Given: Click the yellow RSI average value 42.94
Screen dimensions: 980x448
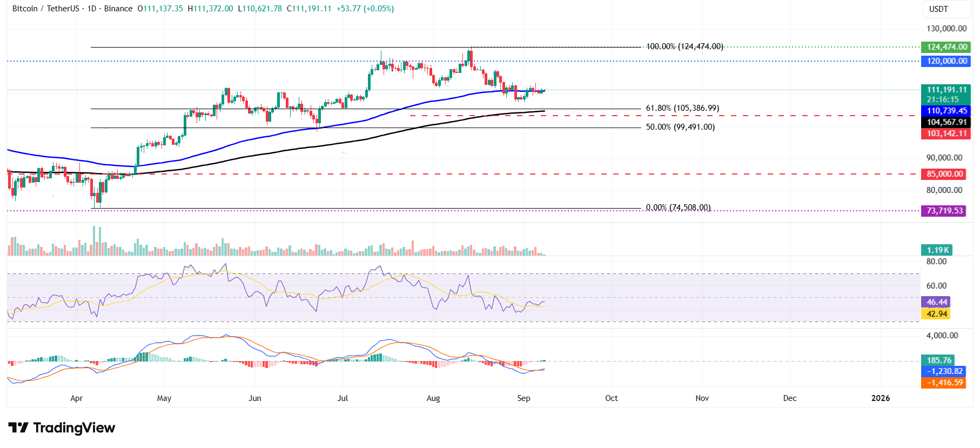Looking at the screenshot, I should [936, 314].
